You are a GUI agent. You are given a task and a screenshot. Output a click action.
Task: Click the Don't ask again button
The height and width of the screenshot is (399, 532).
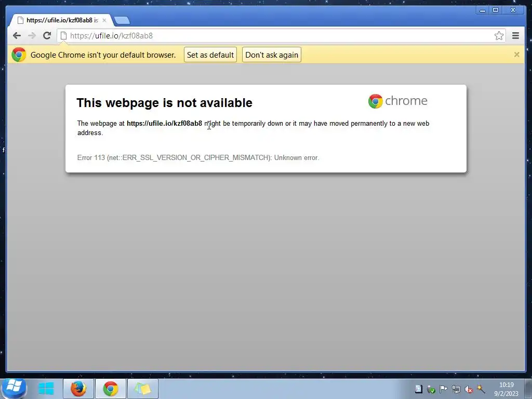click(272, 55)
